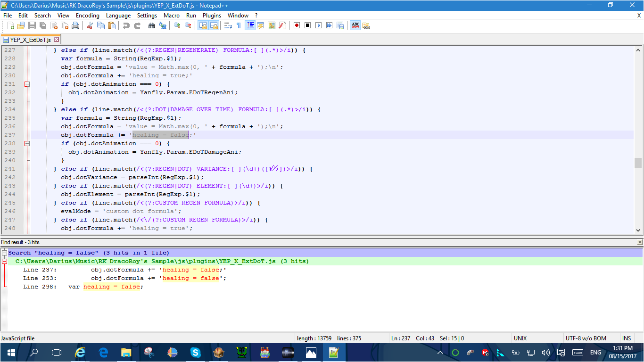The image size is (644, 362).
Task: Click the Paste clipboard icon
Action: [111, 25]
